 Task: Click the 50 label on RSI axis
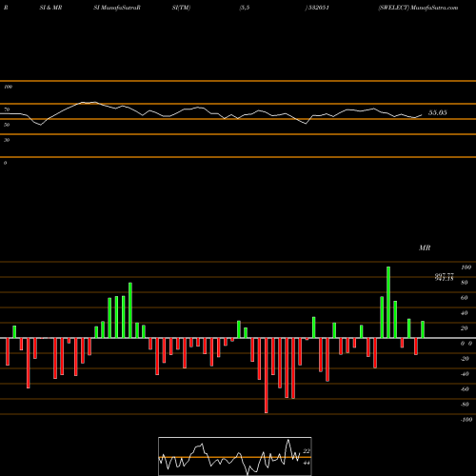tap(7, 125)
